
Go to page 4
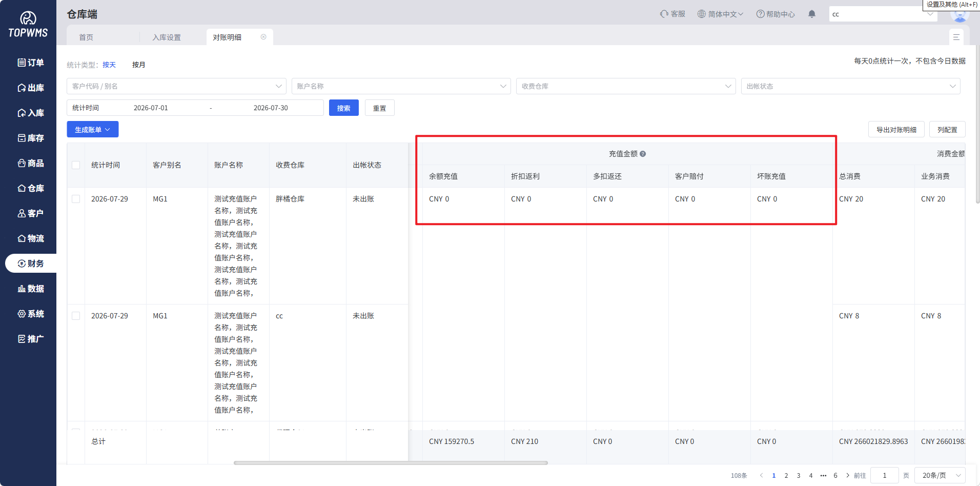pyautogui.click(x=811, y=475)
